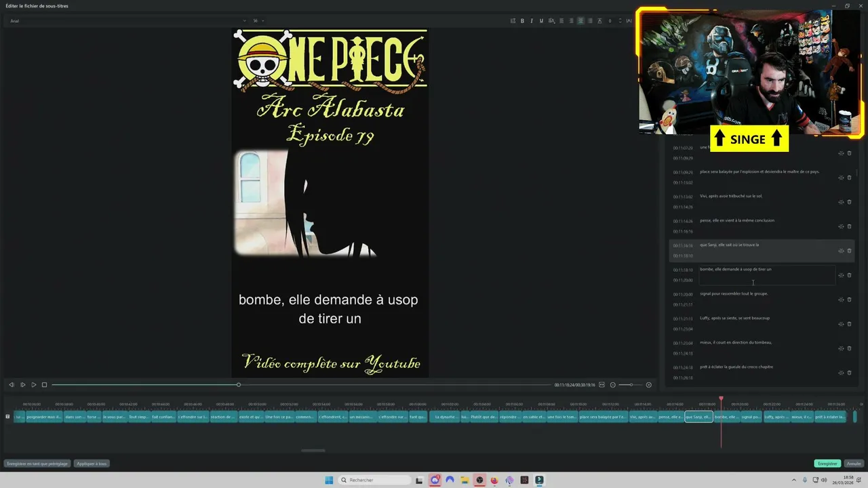Click the 'Appliquer à tous' button
868x488 pixels.
pyautogui.click(x=92, y=464)
